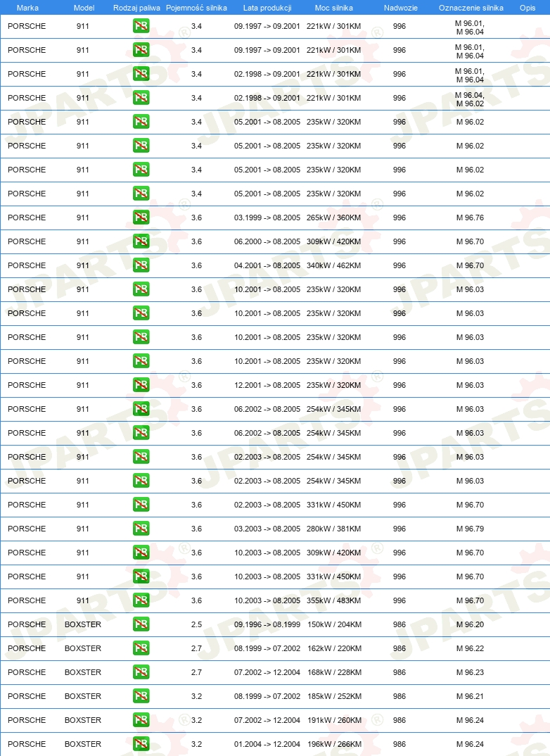Select the M 96.23 engine code
The height and width of the screenshot is (756, 550).
click(x=470, y=672)
